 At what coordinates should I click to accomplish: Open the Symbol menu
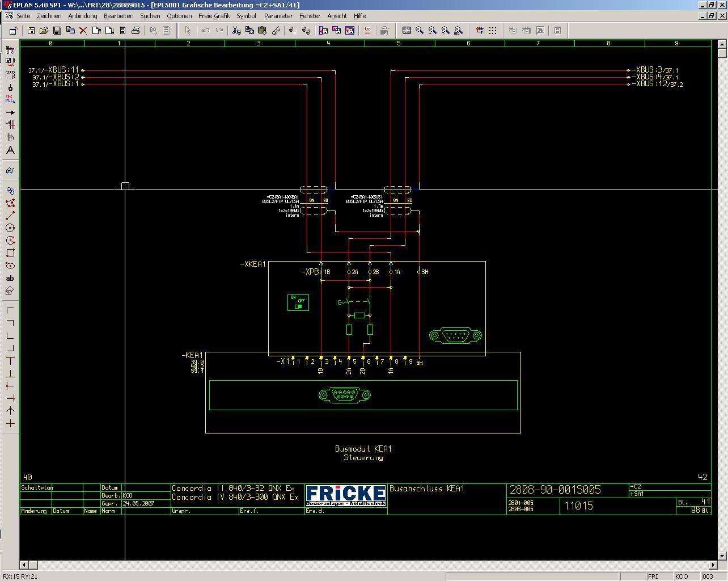tap(246, 16)
